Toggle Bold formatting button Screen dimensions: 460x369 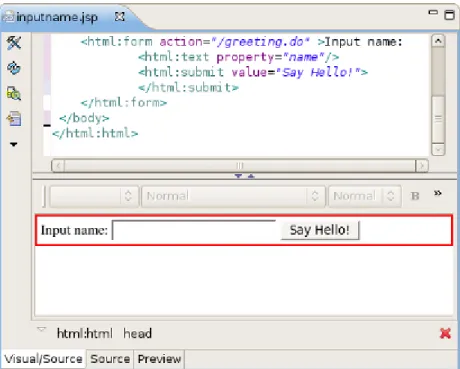415,196
